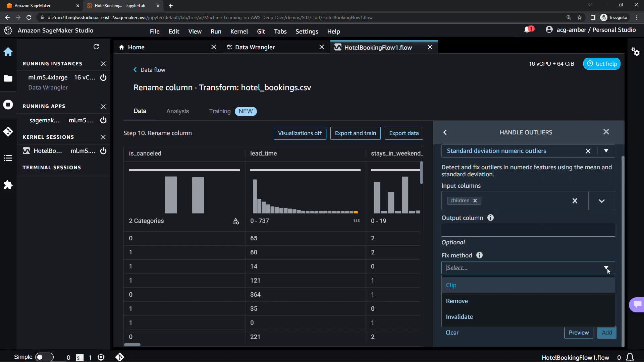Open the Git sidebar icon

click(8, 131)
